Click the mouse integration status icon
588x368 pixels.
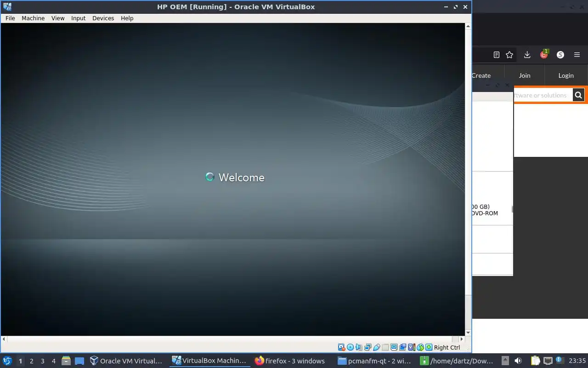point(420,347)
